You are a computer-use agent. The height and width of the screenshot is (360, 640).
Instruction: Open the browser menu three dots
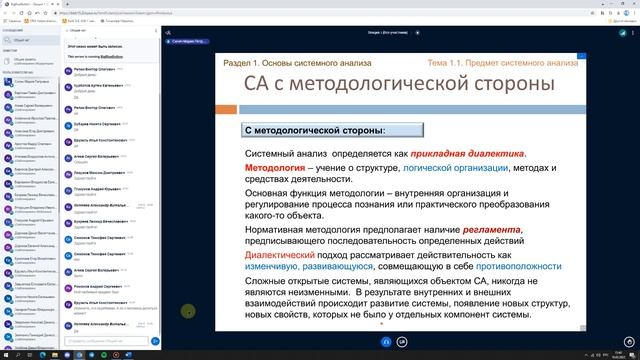635,13
